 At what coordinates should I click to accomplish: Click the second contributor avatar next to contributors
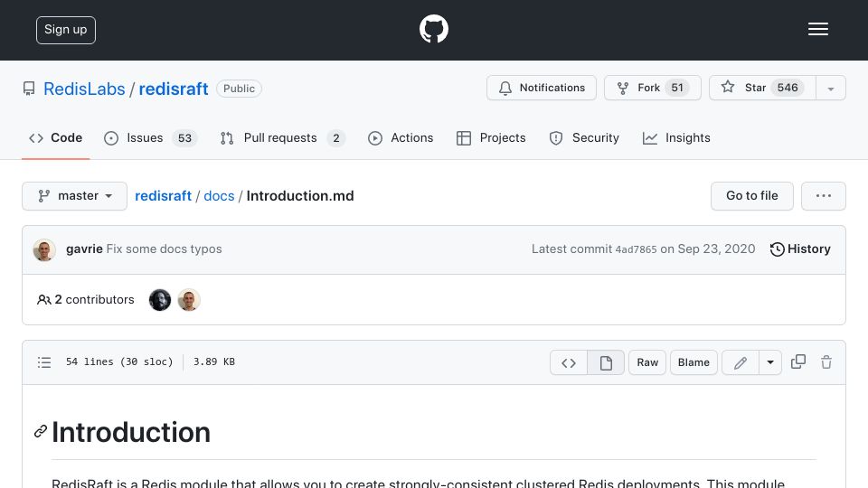pyautogui.click(x=189, y=300)
